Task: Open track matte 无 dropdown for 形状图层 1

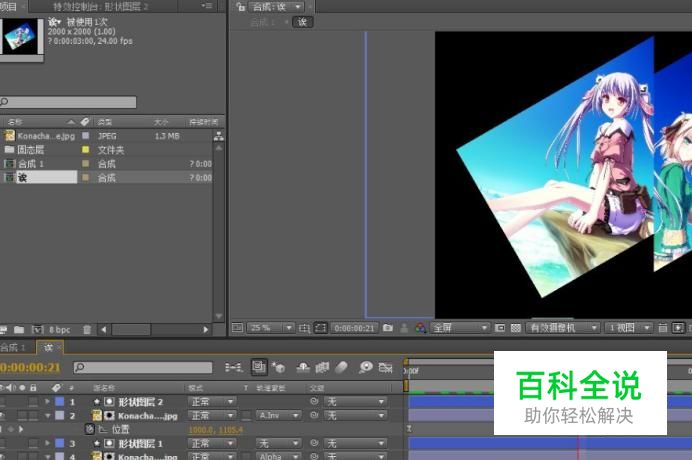Action: point(279,443)
